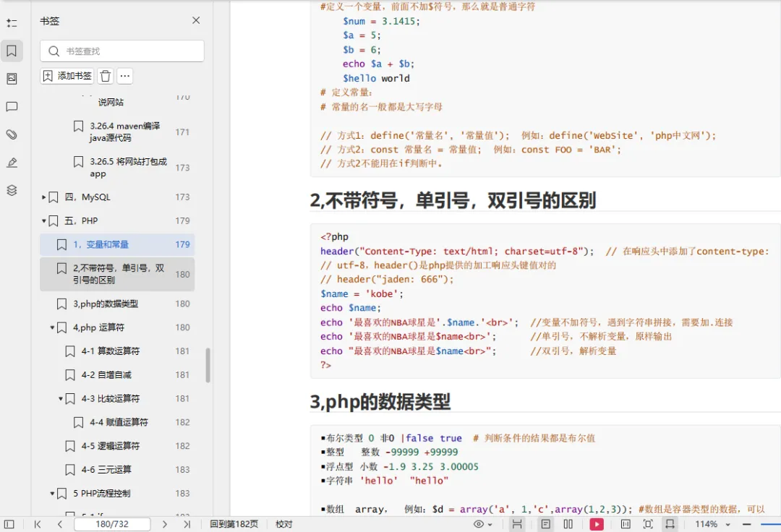Open the attachments paperclip icon in sidebar
The height and width of the screenshot is (532, 781).
(x=12, y=134)
